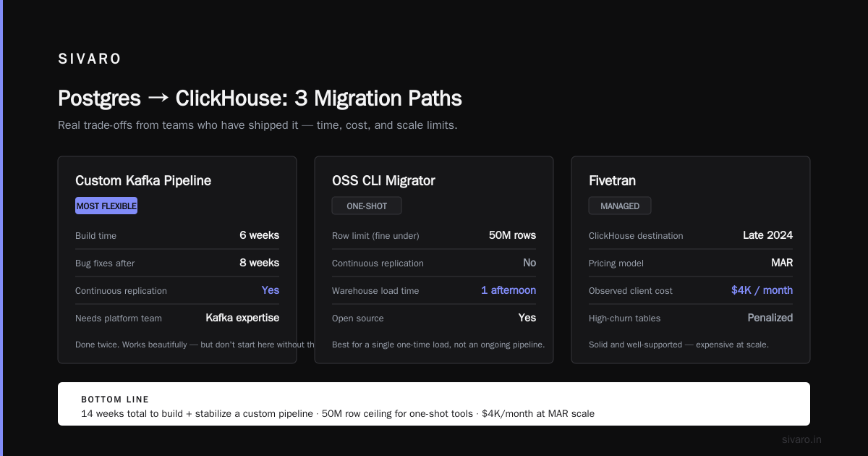
Task: Click the 'Real trade-offs from teams' subtitle
Action: pyautogui.click(x=258, y=125)
